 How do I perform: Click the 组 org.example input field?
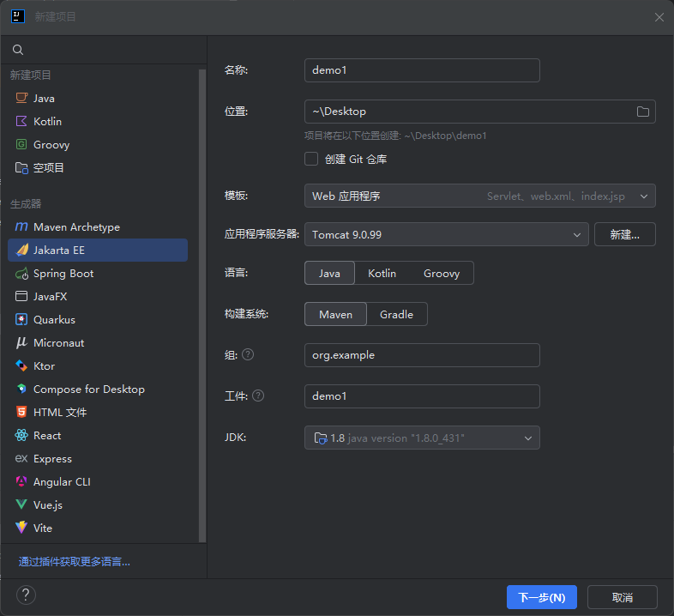422,355
